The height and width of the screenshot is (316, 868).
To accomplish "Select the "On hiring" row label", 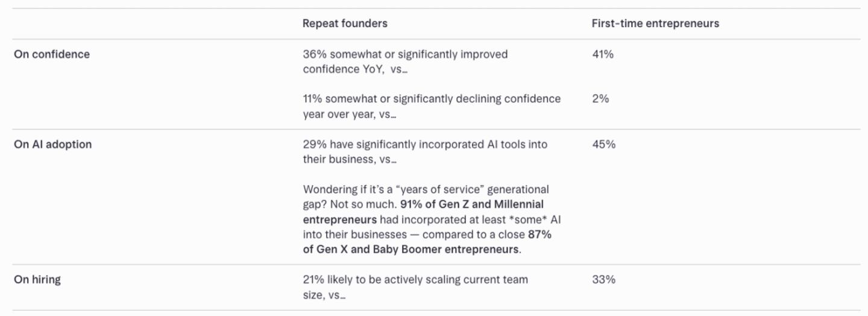I will point(37,280).
